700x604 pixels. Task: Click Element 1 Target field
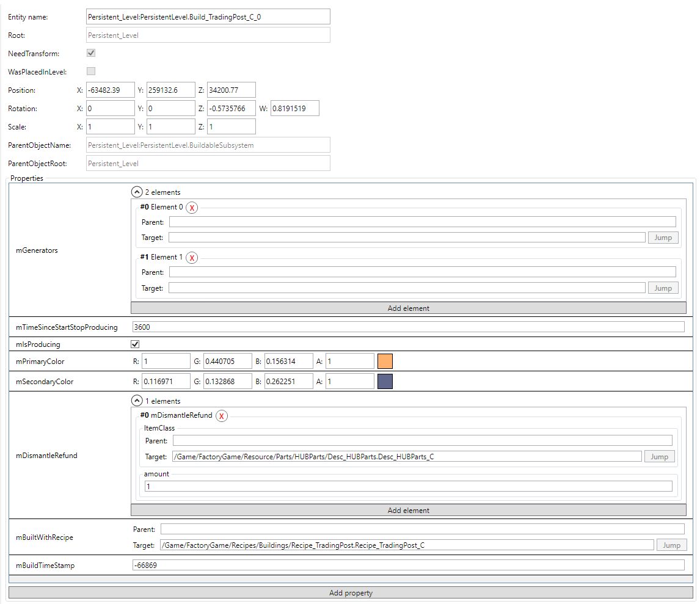click(x=407, y=288)
